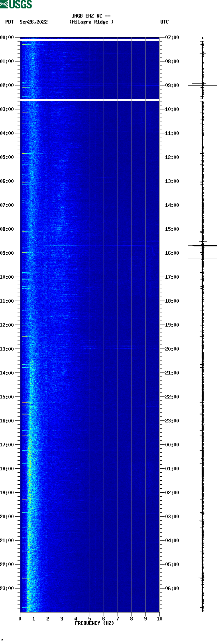Click the 'PDT' timezone label
The height and width of the screenshot is (644, 220).
(x=9, y=22)
